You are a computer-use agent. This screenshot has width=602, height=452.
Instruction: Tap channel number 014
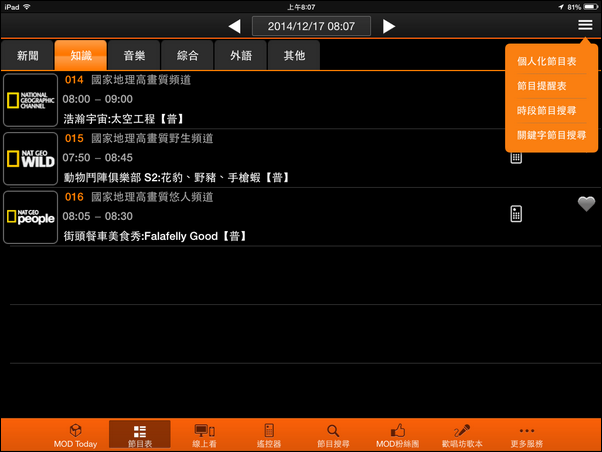point(74,80)
